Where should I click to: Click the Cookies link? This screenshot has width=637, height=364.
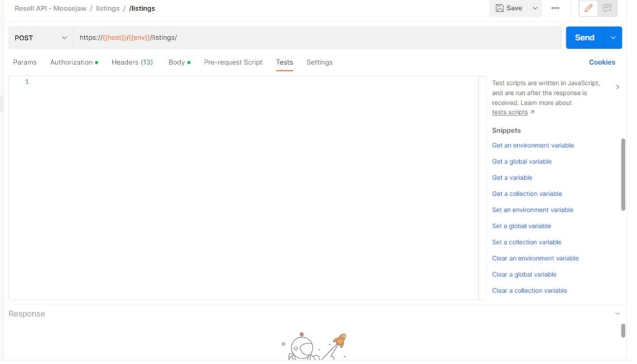tap(602, 62)
